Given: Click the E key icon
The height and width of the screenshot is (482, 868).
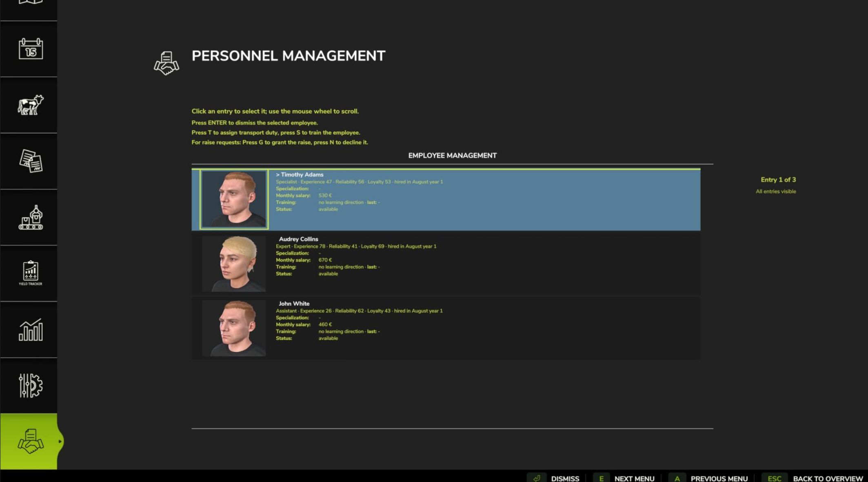Looking at the screenshot, I should point(601,478).
